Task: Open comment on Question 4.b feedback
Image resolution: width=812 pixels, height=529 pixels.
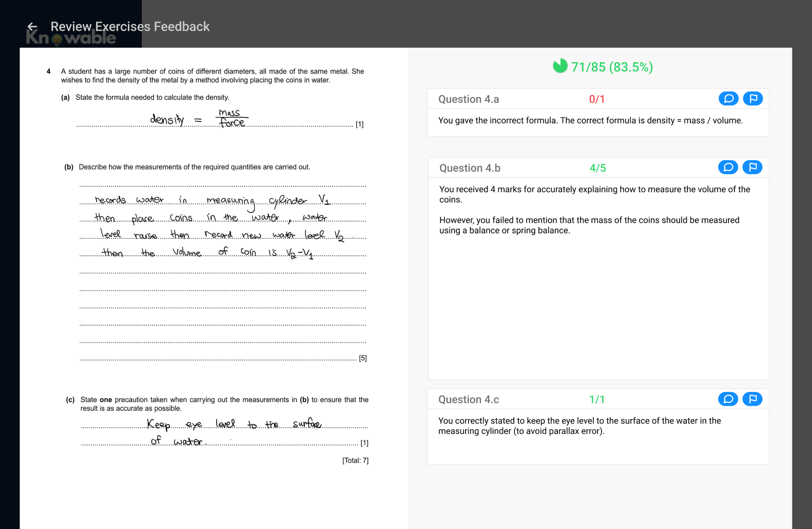Action: point(728,167)
